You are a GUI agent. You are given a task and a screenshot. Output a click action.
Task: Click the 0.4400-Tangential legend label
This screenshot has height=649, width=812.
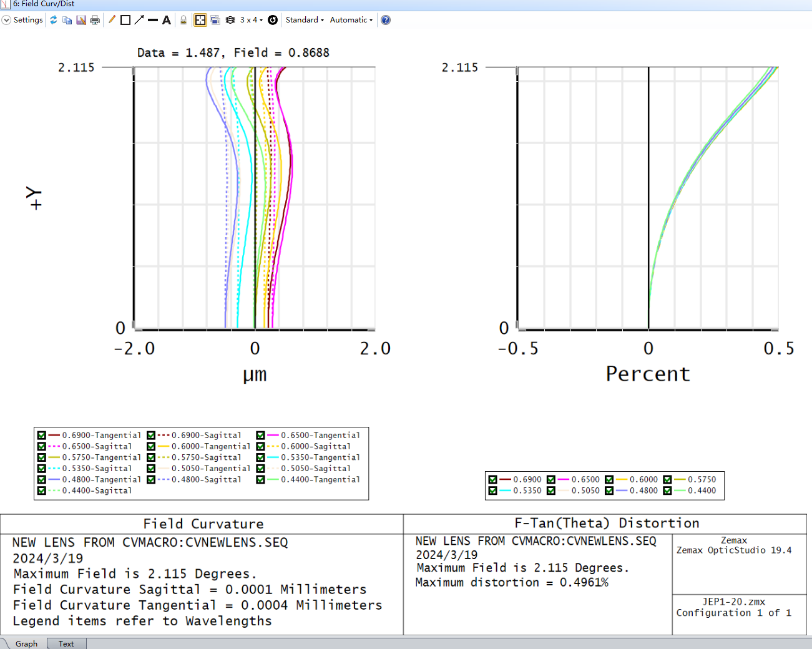pyautogui.click(x=320, y=480)
